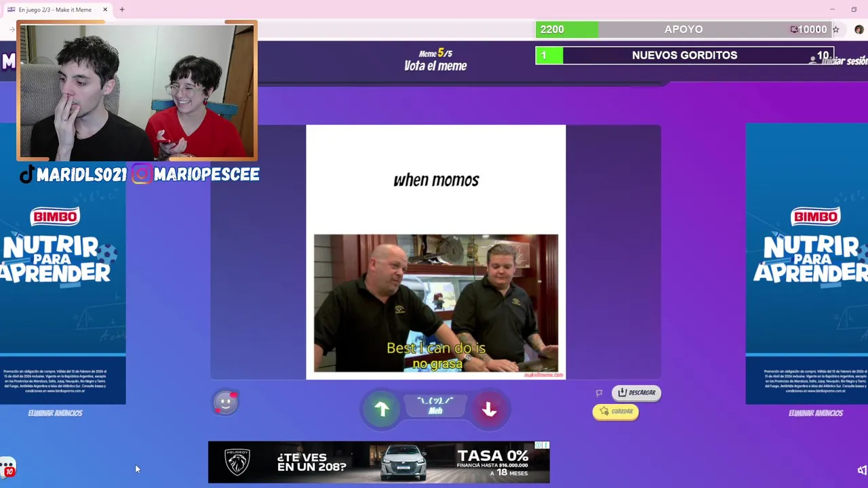
Task: Click the NUEVOS GORDITOS goal bar
Action: (684, 55)
